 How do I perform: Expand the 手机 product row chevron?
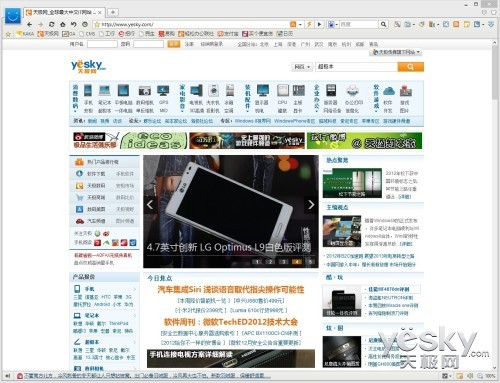coord(135,289)
